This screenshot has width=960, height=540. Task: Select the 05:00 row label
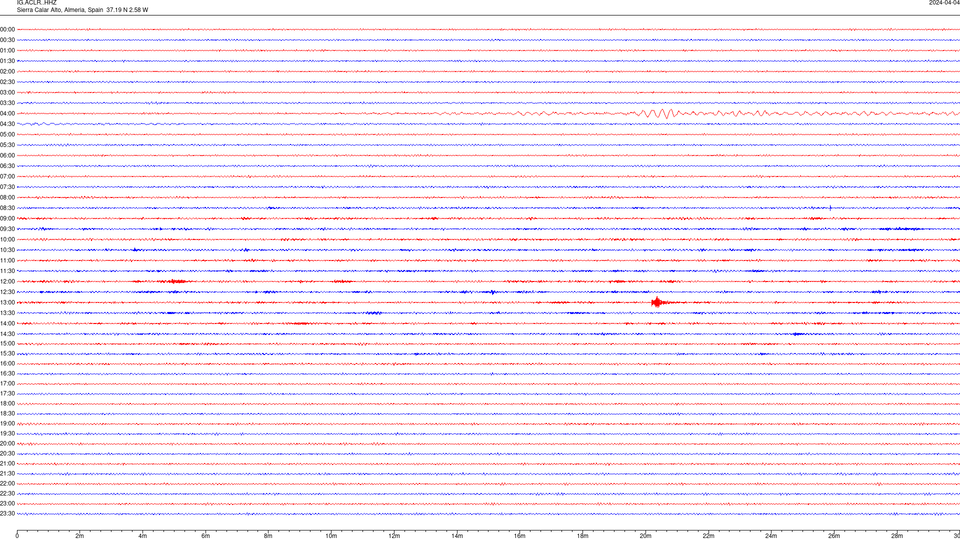7,135
